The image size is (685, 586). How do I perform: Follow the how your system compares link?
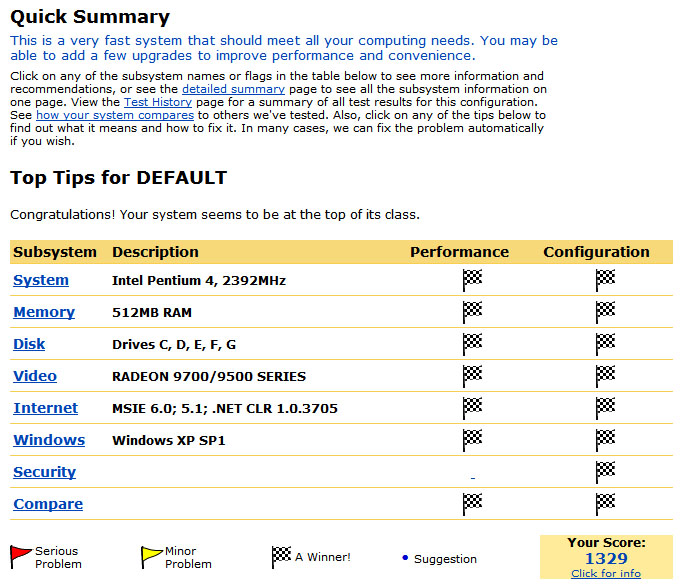click(115, 115)
